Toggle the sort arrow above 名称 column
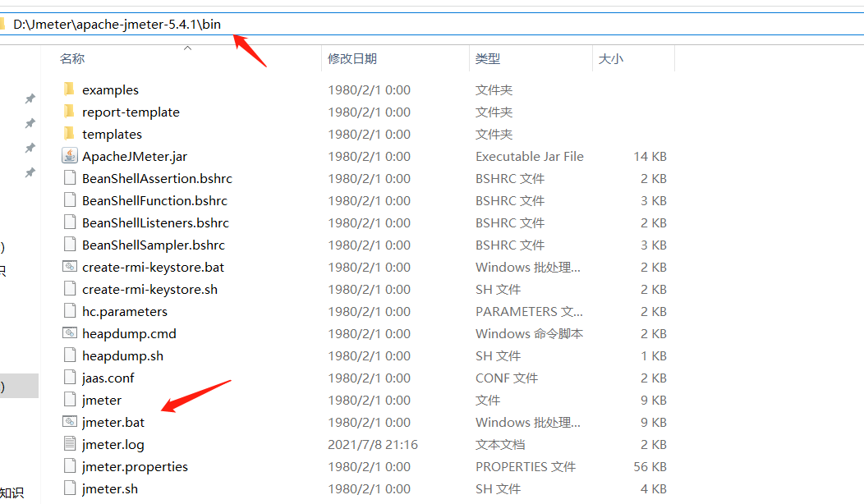The width and height of the screenshot is (864, 504). pos(187,48)
